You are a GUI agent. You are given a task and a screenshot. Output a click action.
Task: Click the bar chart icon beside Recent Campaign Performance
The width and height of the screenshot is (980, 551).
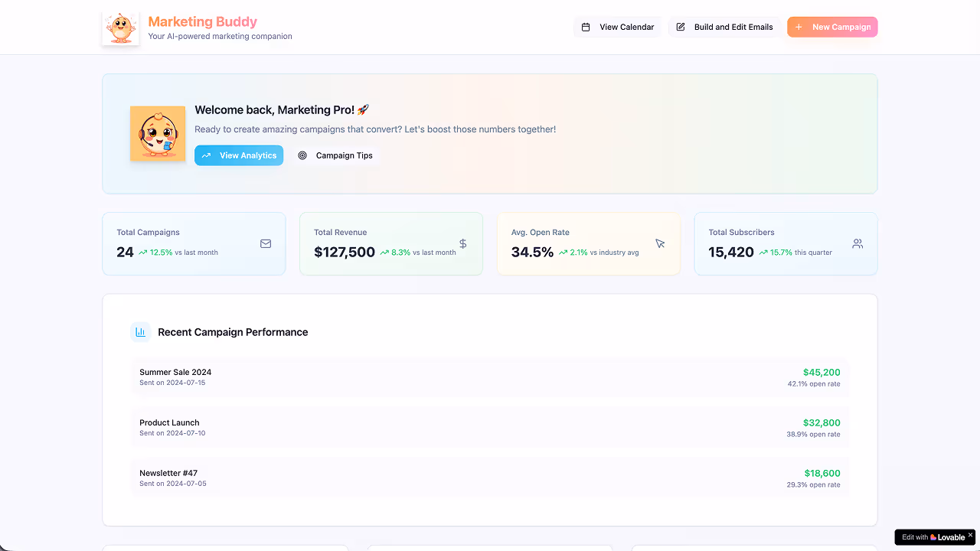140,332
